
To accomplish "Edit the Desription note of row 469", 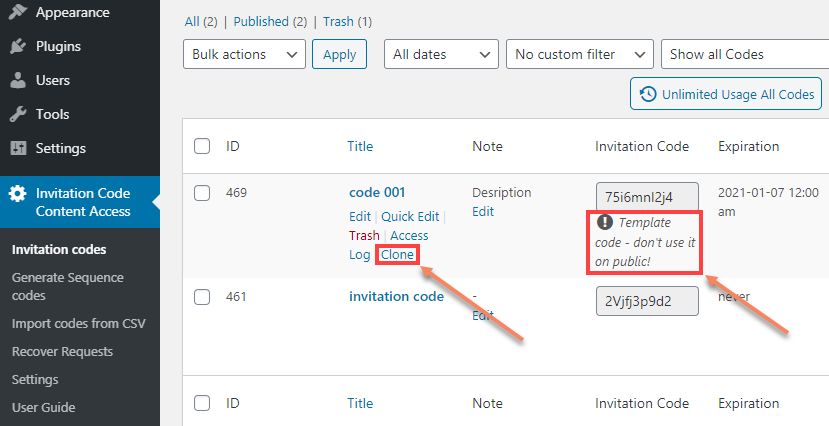I will [483, 211].
